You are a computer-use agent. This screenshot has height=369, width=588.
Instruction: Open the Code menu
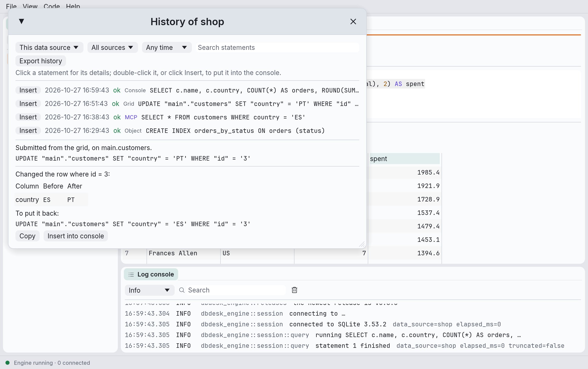click(52, 6)
